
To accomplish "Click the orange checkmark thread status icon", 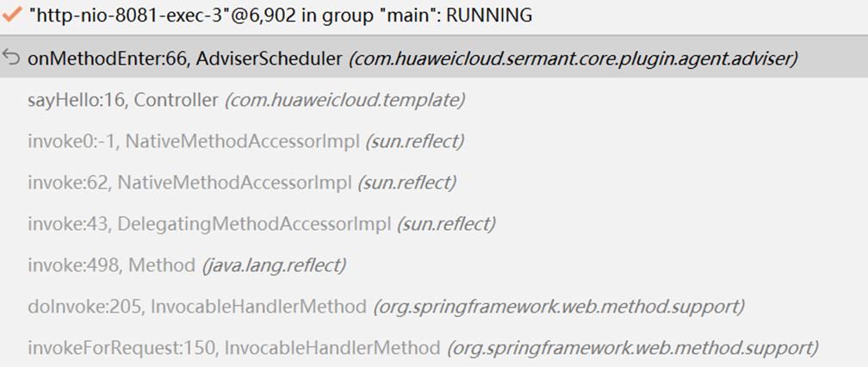I will coord(12,15).
